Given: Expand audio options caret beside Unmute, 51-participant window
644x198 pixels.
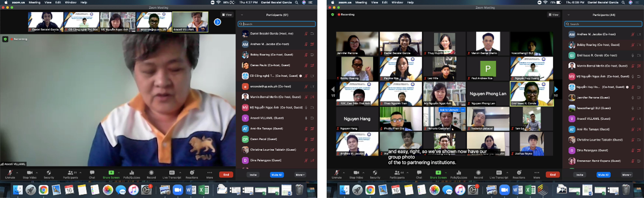Looking at the screenshot, I should click(x=17, y=172).
